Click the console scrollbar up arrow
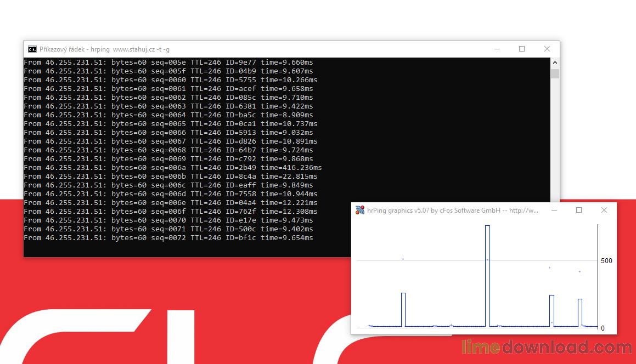The width and height of the screenshot is (636, 364). 555,62
